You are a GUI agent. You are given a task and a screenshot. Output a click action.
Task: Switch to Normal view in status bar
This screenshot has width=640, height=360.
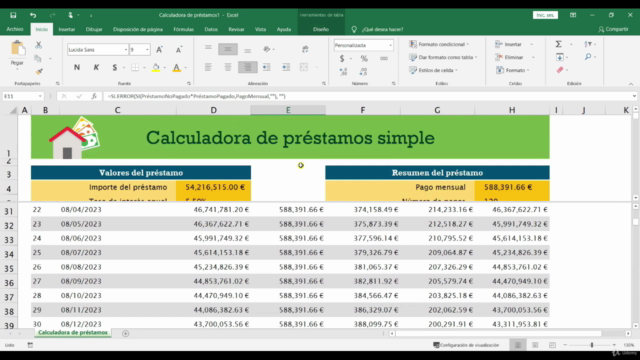[x=518, y=345]
